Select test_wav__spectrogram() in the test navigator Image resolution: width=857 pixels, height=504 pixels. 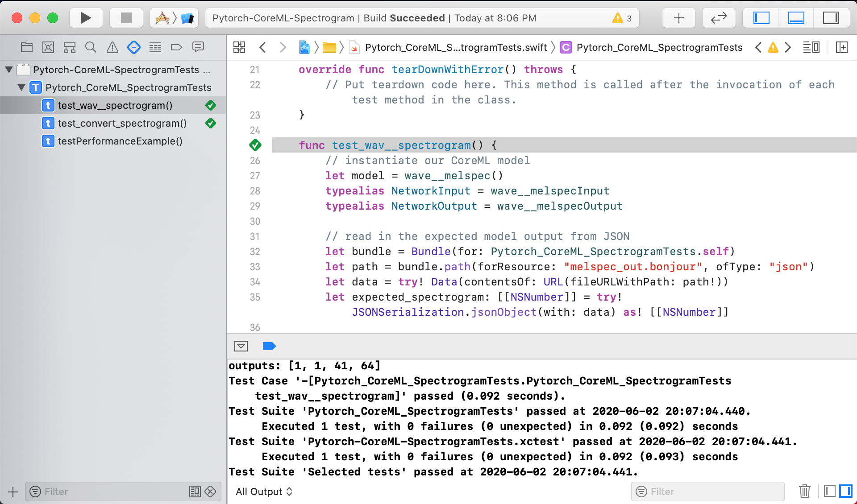coord(113,105)
